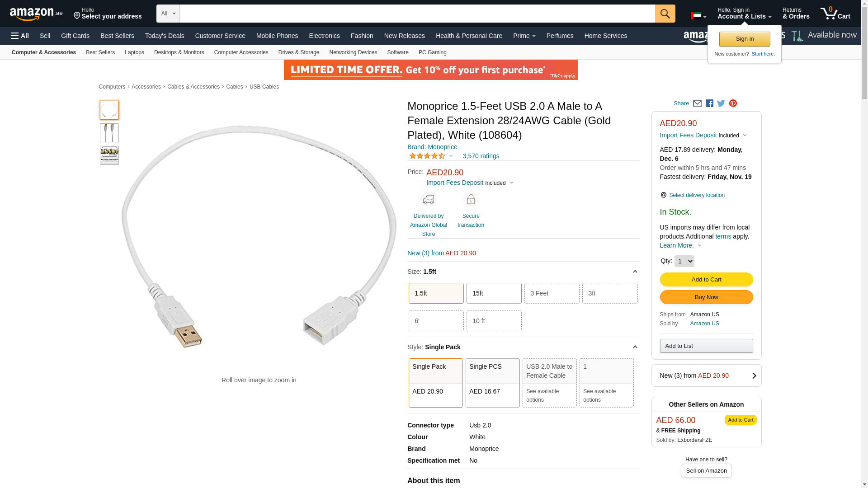This screenshot has height=488, width=868.
Task: Select the second product thumbnail image
Action: [x=109, y=133]
